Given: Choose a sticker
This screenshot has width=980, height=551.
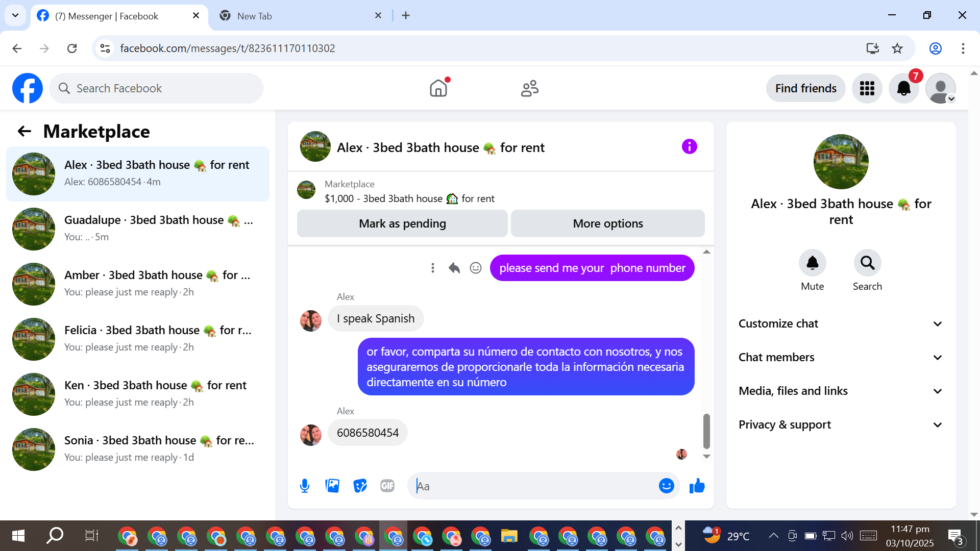Looking at the screenshot, I should 360,486.
